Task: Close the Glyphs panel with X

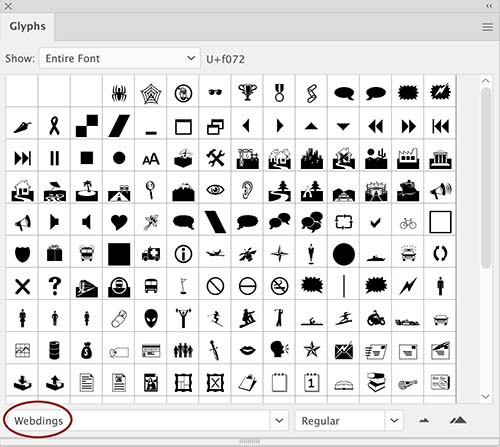Action: (x=8, y=6)
